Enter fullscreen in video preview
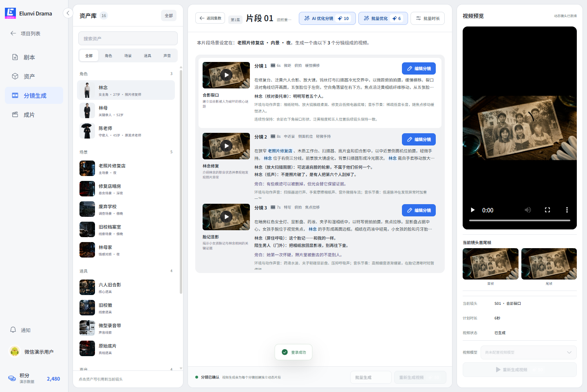 [x=547, y=210]
